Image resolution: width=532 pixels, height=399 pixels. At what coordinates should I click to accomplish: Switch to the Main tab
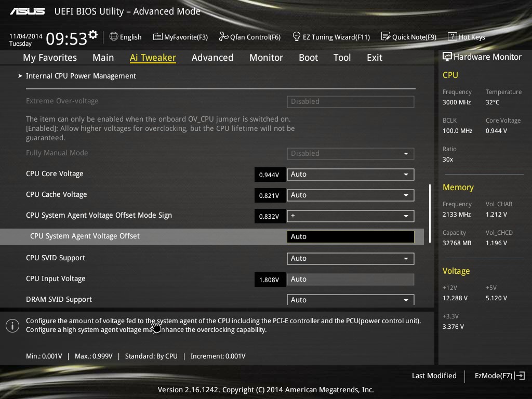pos(103,58)
